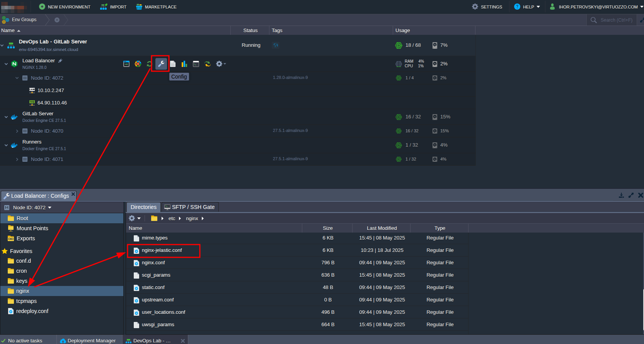644x344 pixels.
Task: Open user account menu ihor.petrovskyi
Action: [596, 7]
